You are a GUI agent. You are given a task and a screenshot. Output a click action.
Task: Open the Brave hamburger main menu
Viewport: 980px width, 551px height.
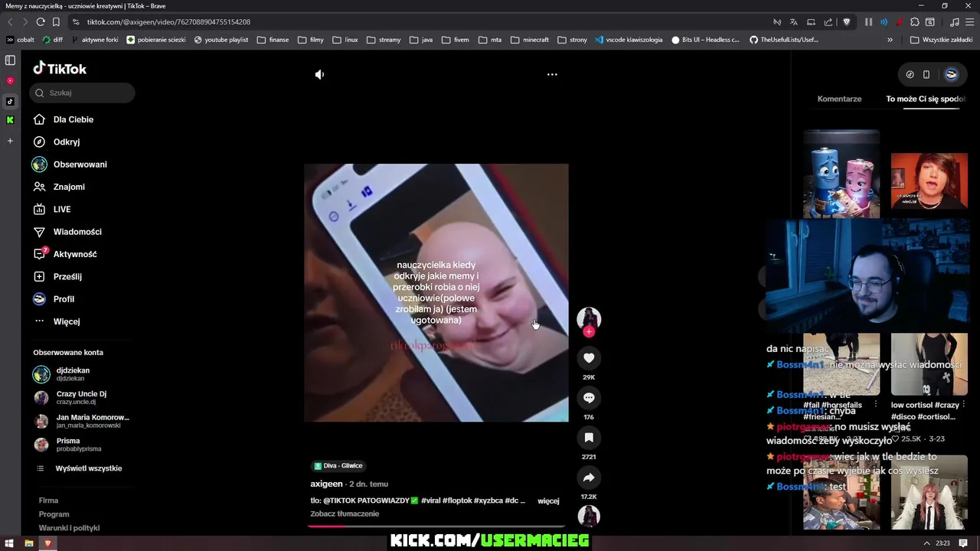[969, 22]
